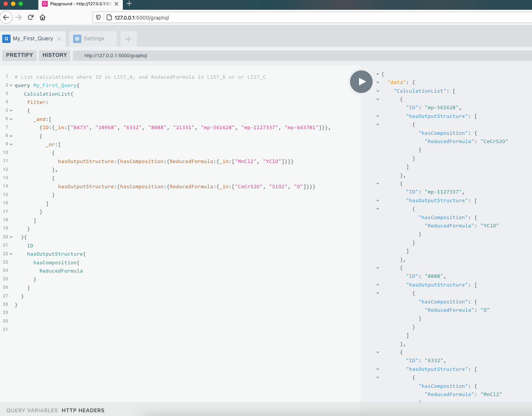Image resolution: width=532 pixels, height=416 pixels.
Task: Click the endpoint URL field in playground
Action: click(301, 55)
